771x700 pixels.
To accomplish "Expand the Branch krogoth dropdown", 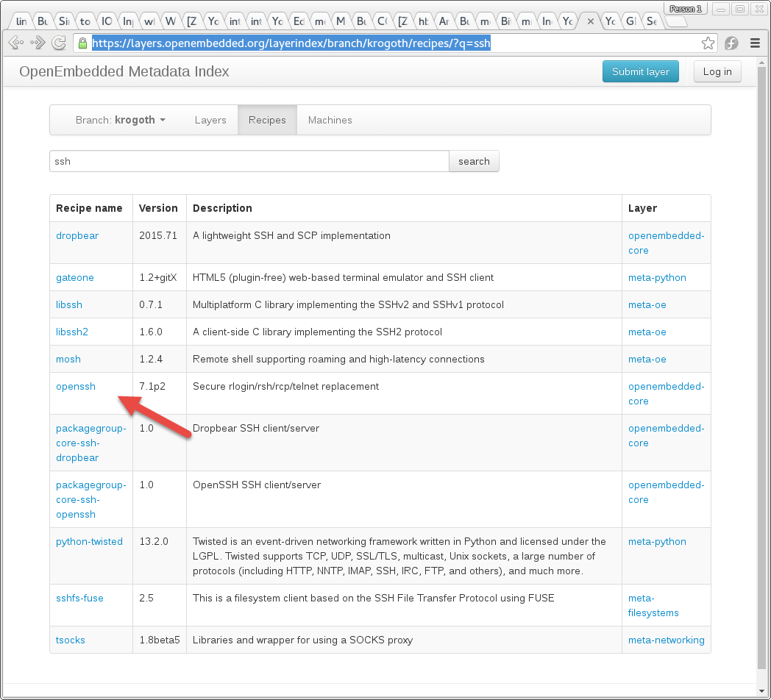I will click(121, 120).
